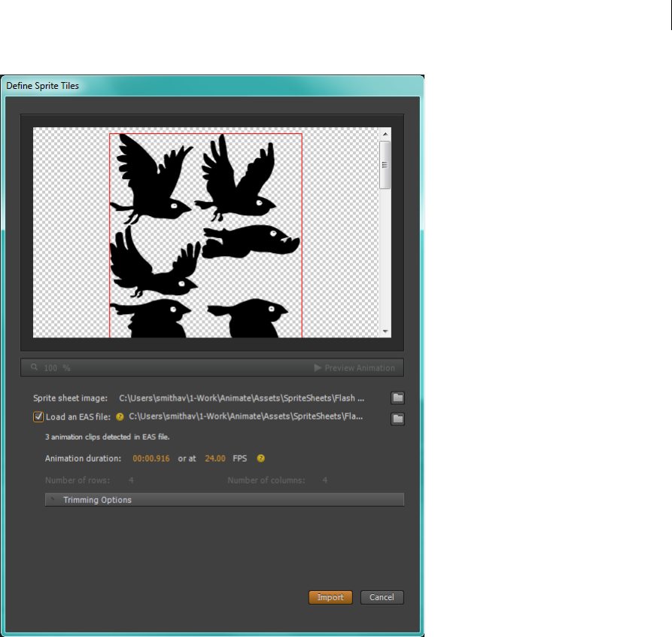Browse for sprite sheet image folder icon

click(x=398, y=398)
